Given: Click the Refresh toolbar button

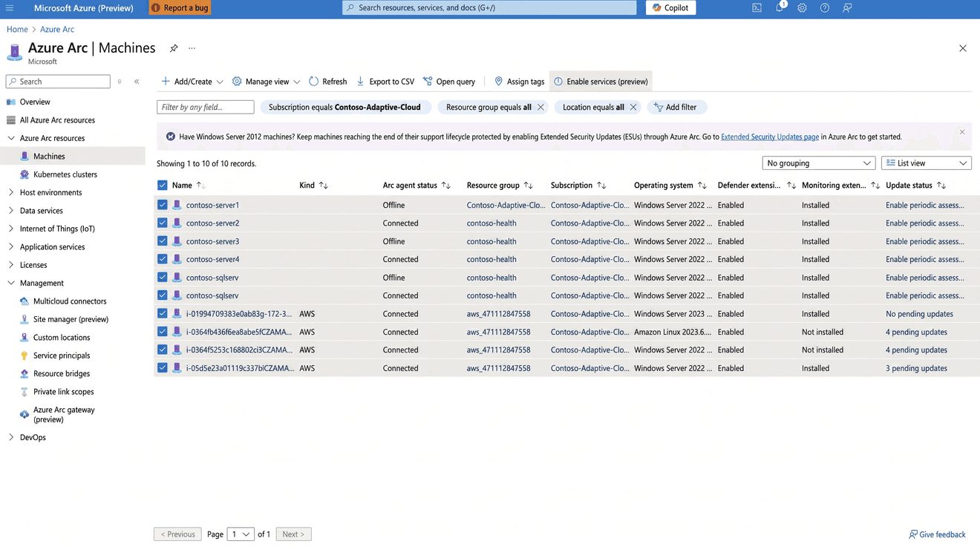Looking at the screenshot, I should [x=327, y=82].
